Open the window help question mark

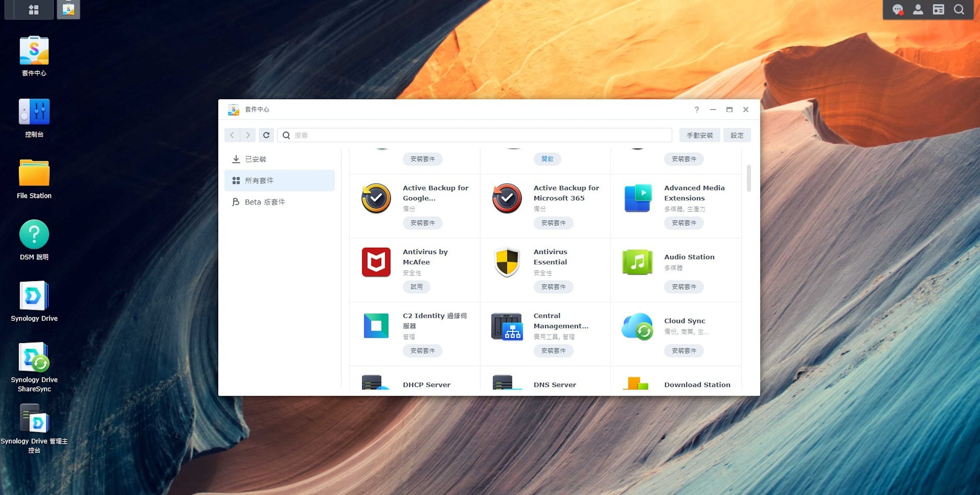(697, 109)
